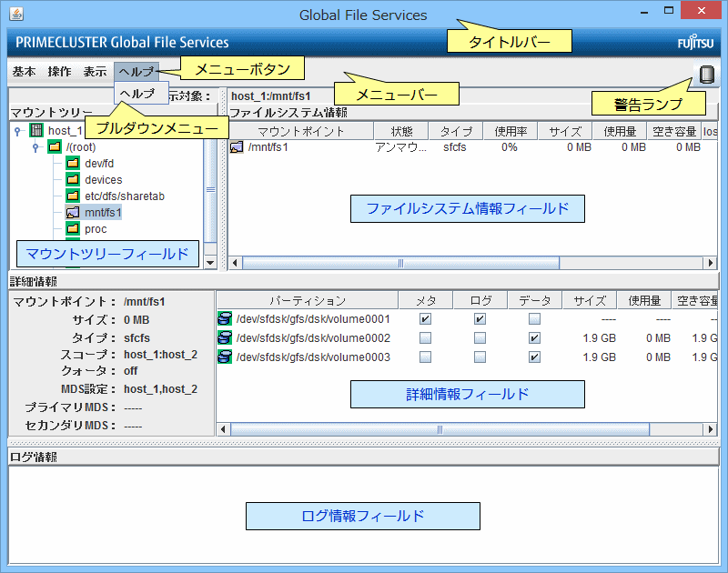Click detail info scroll right arrow
This screenshot has height=573, width=728.
[710, 429]
